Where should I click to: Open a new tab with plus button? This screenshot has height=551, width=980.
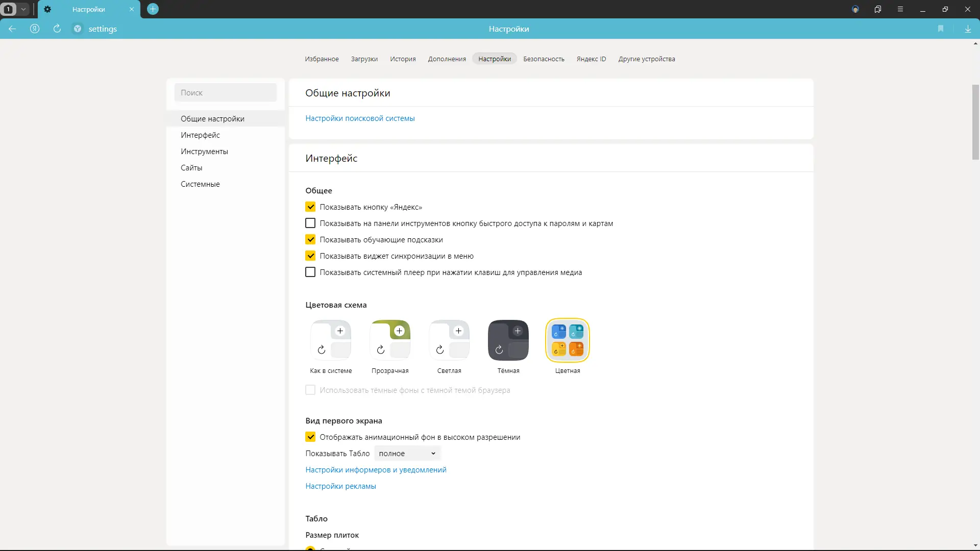point(153,9)
